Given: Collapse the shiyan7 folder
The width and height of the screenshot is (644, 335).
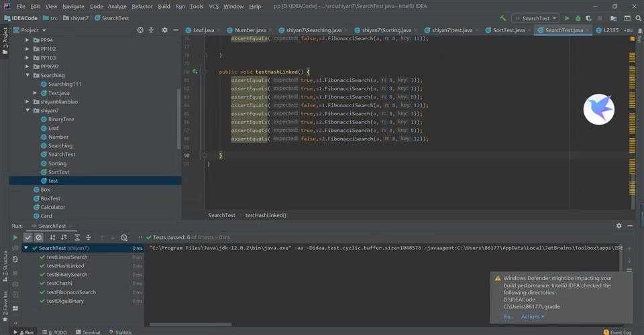Looking at the screenshot, I should (x=28, y=111).
